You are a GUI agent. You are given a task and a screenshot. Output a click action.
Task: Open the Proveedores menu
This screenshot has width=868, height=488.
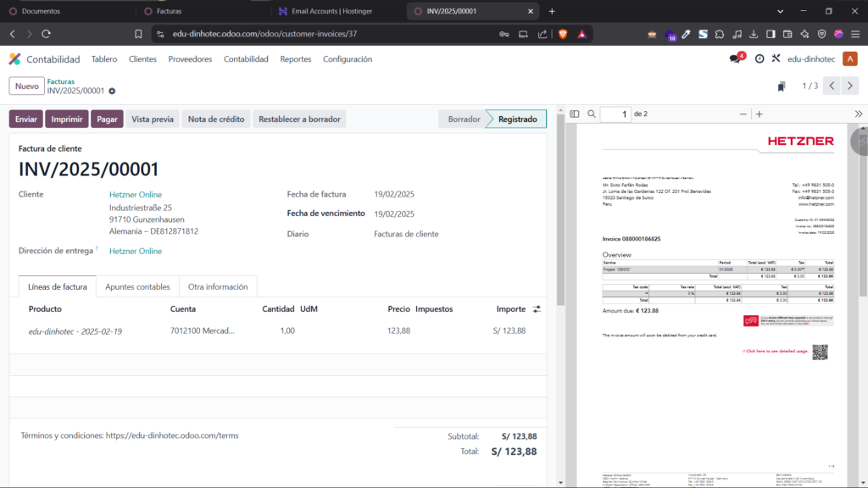(190, 58)
